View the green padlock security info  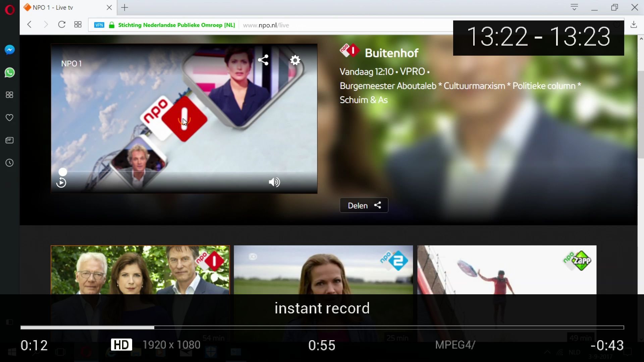click(x=112, y=25)
